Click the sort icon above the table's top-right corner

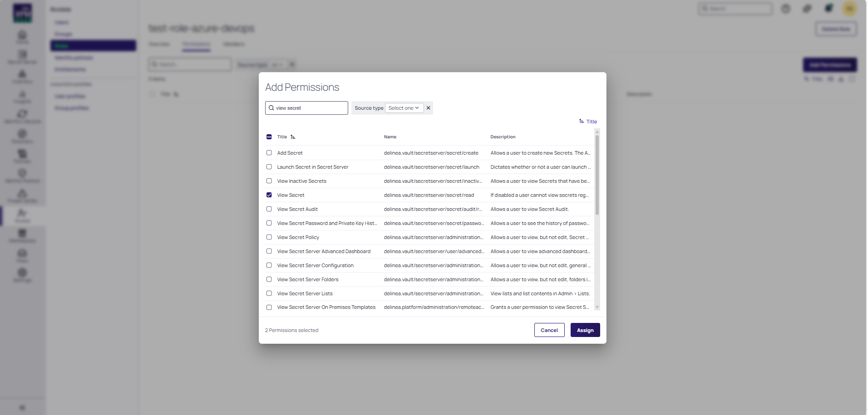(582, 121)
